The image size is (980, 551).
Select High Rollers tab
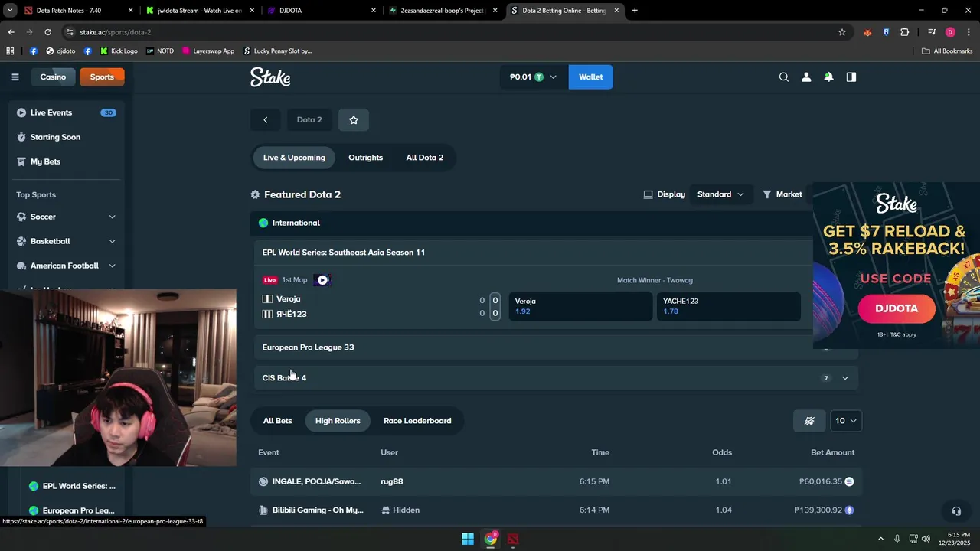(338, 420)
